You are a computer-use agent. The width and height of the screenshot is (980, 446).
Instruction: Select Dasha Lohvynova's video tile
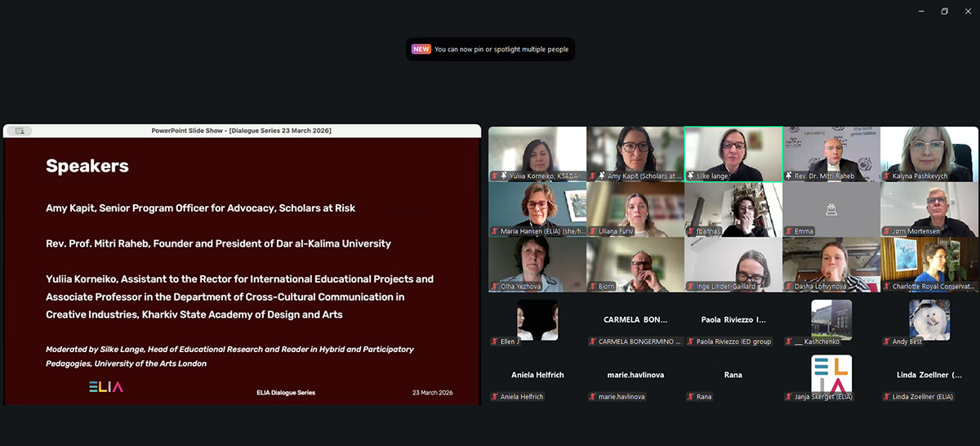pyautogui.click(x=831, y=264)
